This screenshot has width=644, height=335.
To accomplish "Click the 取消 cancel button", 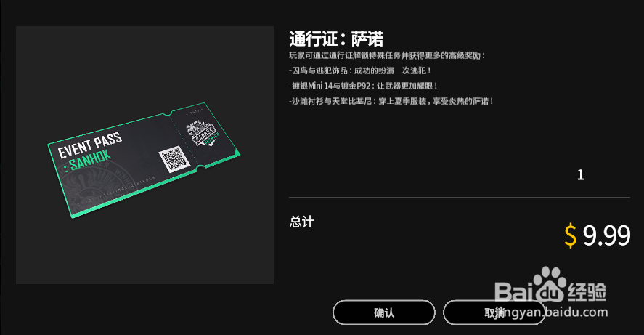I will pyautogui.click(x=494, y=312).
